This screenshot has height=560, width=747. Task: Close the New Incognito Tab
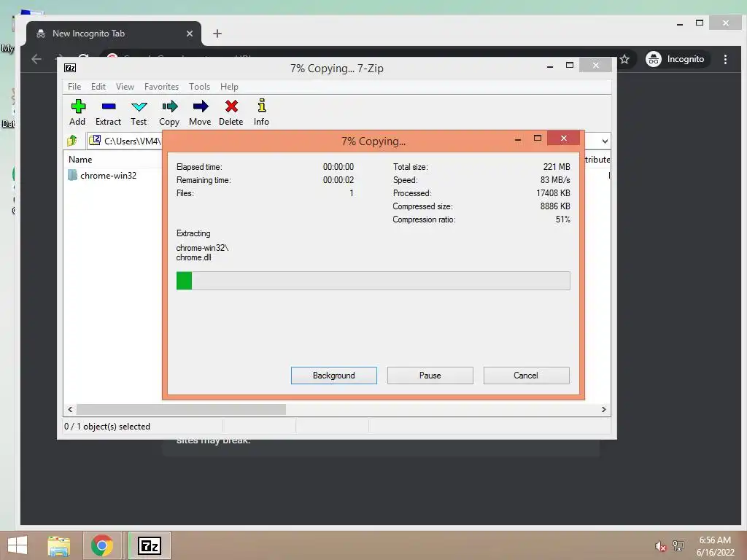(x=190, y=34)
